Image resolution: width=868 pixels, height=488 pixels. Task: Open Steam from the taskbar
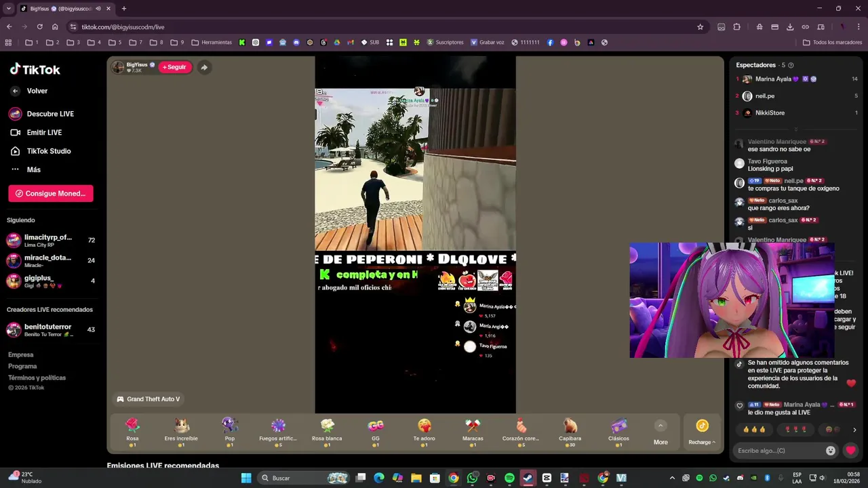click(528, 478)
